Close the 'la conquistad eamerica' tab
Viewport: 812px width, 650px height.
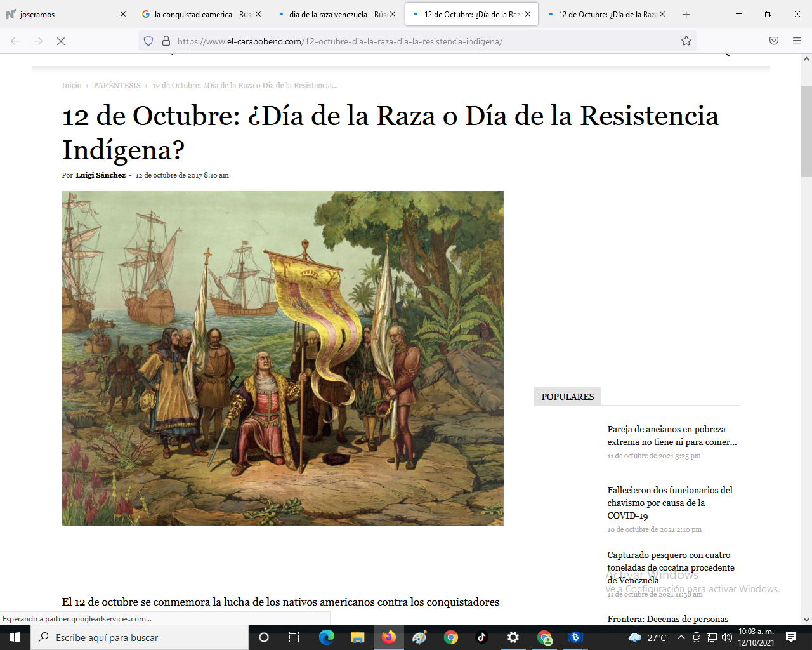pyautogui.click(x=258, y=14)
